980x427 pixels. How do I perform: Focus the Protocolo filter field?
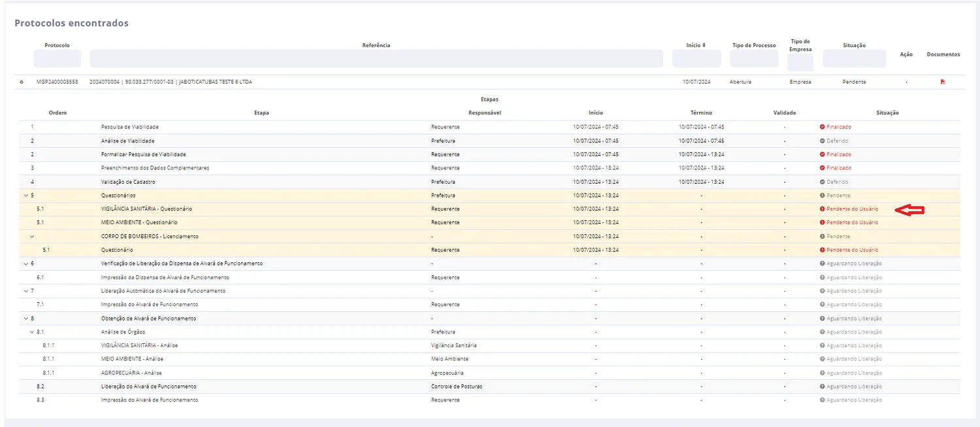click(x=57, y=58)
